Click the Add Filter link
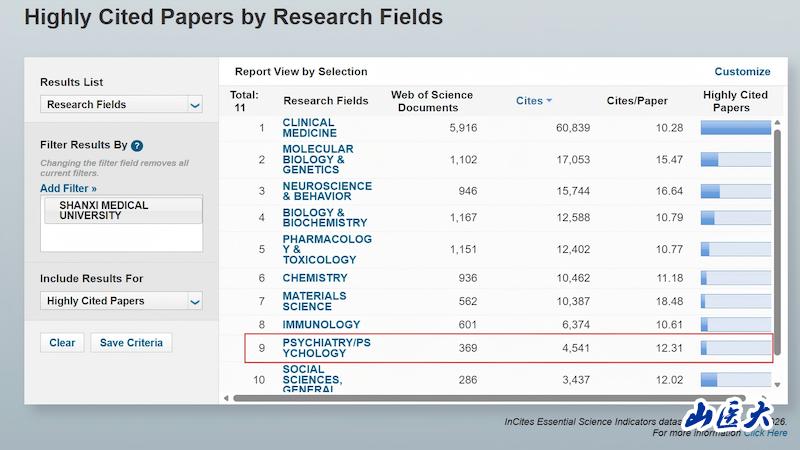This screenshot has height=450, width=800. (68, 188)
